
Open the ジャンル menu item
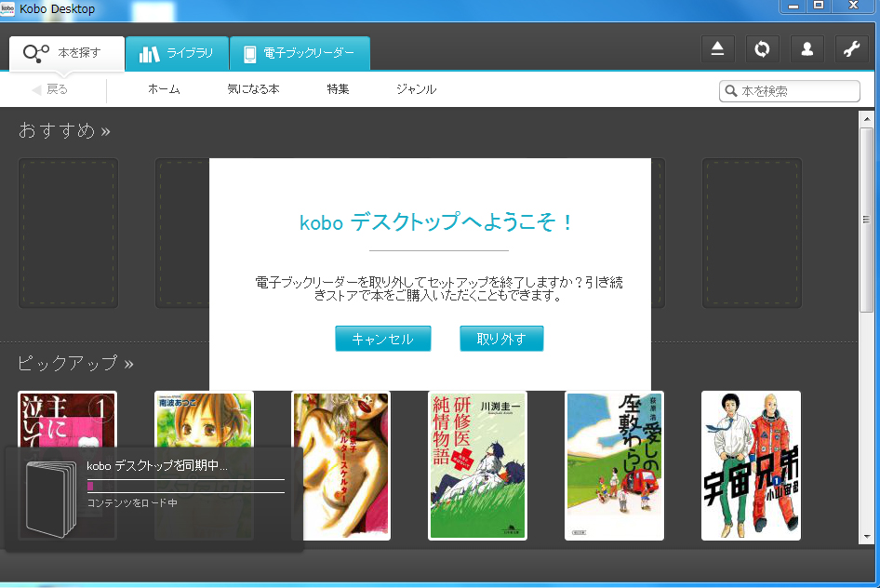416,89
